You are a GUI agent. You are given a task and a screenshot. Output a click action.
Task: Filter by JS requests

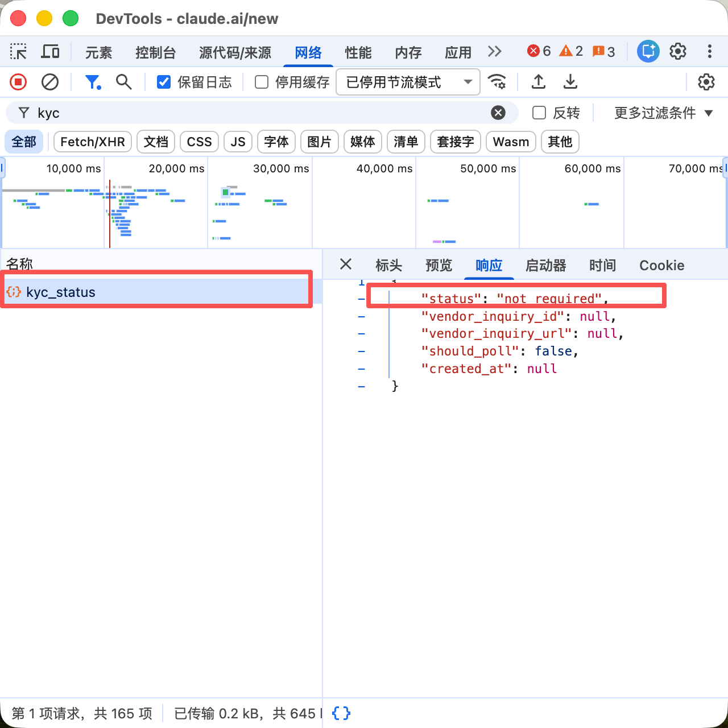coord(238,142)
